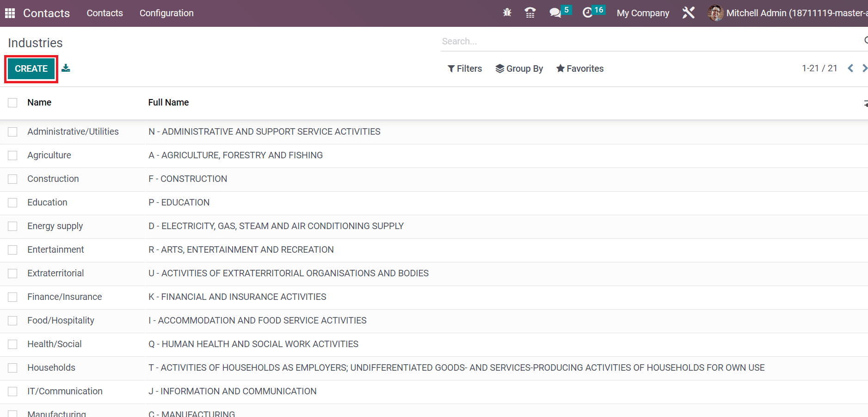Open the activities clock icon
868x417 pixels.
click(x=587, y=13)
